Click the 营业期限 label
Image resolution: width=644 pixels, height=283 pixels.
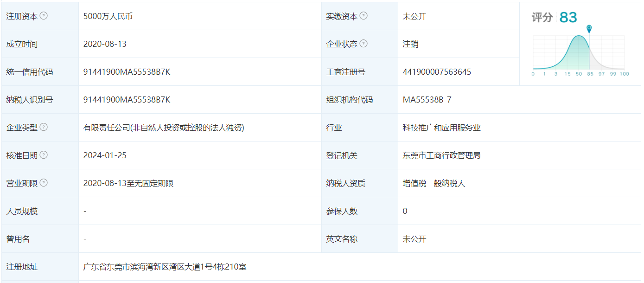[22, 183]
